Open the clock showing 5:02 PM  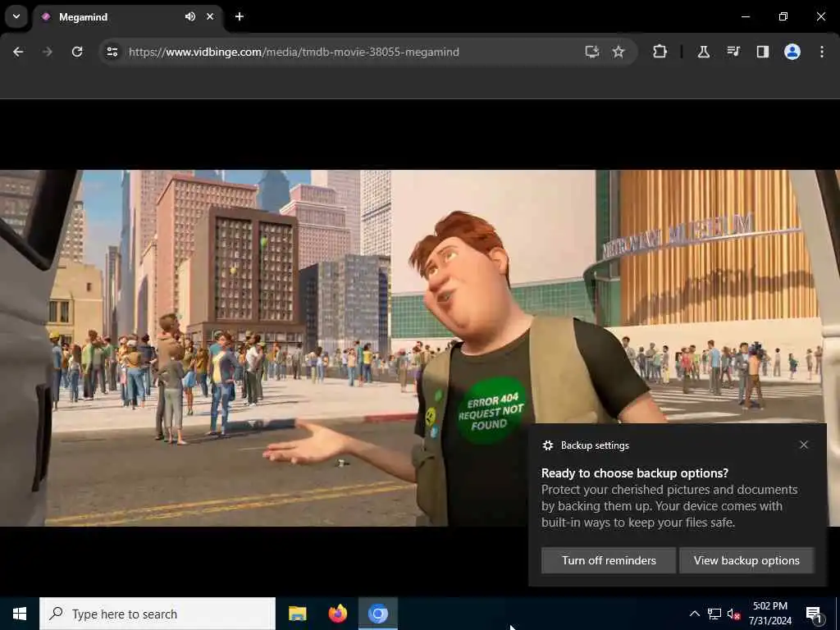click(x=769, y=614)
